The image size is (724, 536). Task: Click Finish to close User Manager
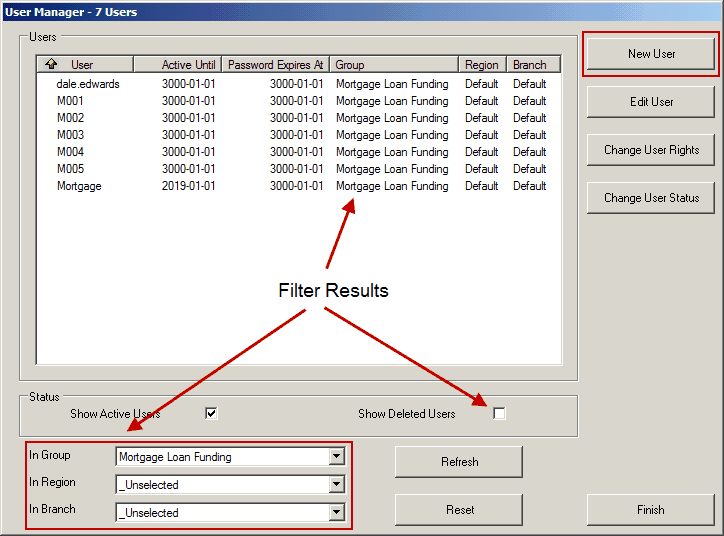coord(651,510)
